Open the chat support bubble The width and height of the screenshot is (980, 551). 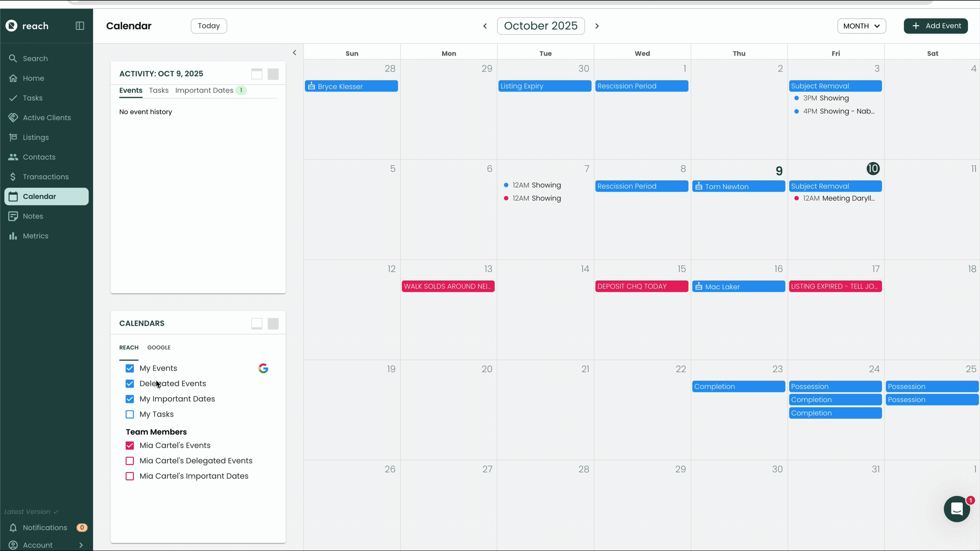click(956, 509)
